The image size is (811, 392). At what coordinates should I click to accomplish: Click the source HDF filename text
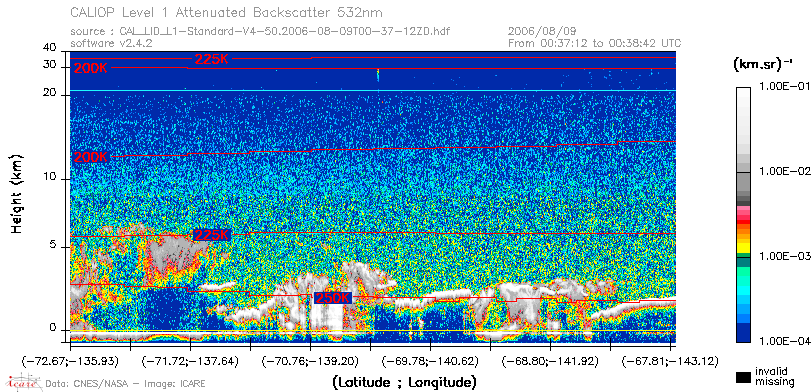[x=286, y=32]
